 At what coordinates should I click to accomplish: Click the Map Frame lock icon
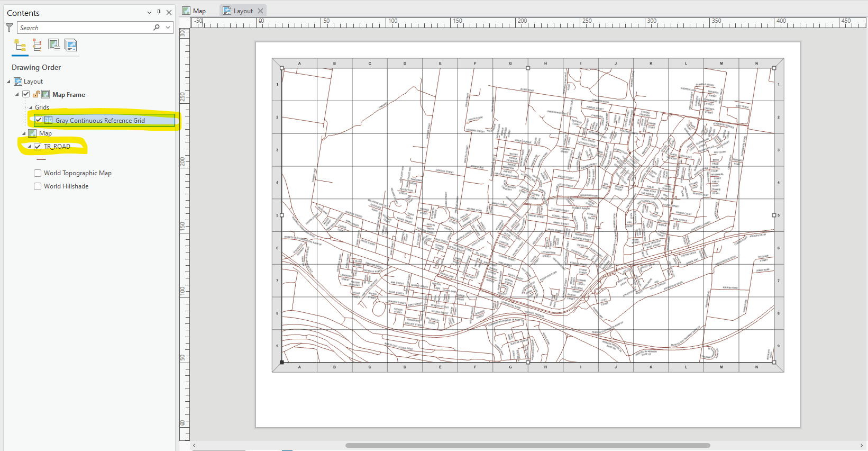tap(36, 94)
